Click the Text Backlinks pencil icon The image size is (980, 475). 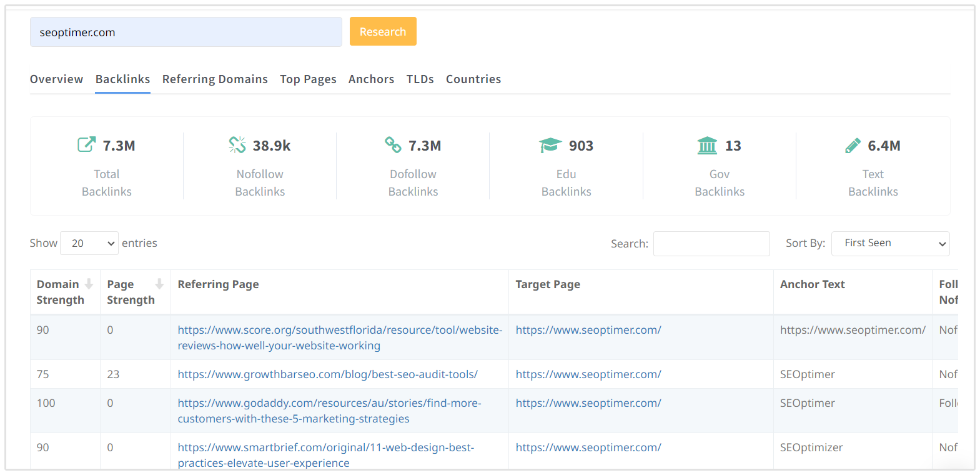(x=853, y=146)
